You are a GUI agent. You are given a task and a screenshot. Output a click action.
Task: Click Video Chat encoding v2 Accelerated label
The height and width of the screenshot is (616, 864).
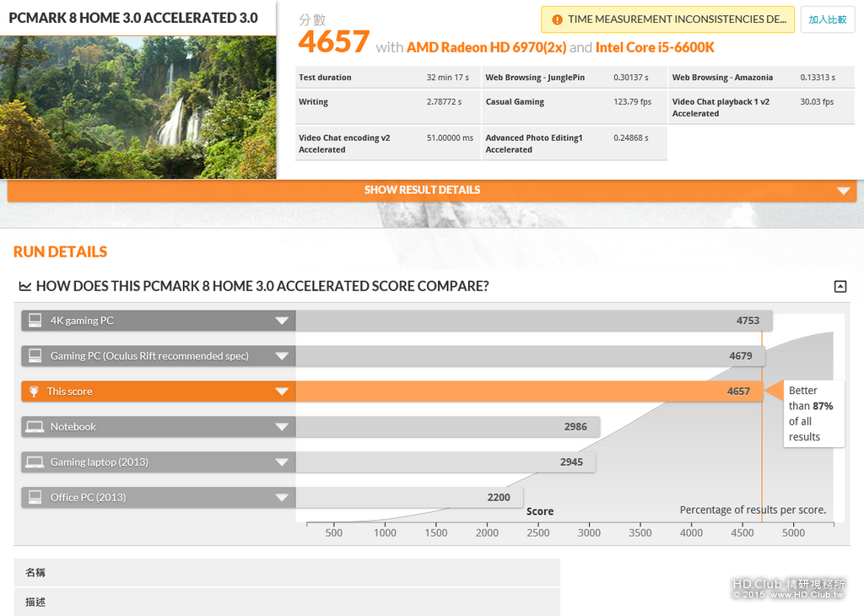(344, 143)
